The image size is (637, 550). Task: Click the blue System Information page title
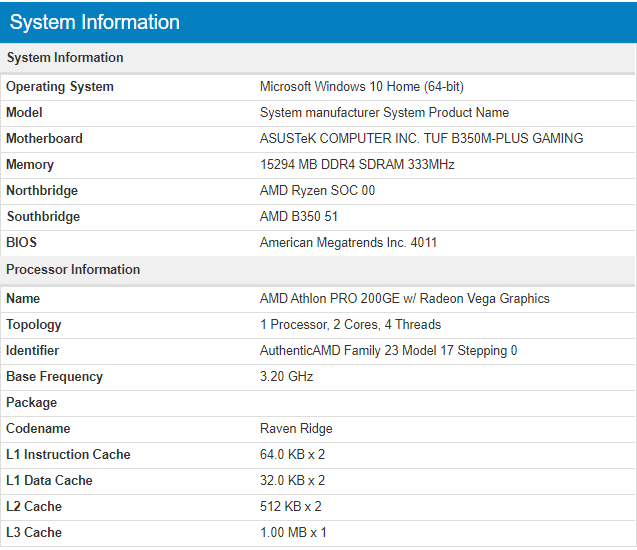(94, 22)
